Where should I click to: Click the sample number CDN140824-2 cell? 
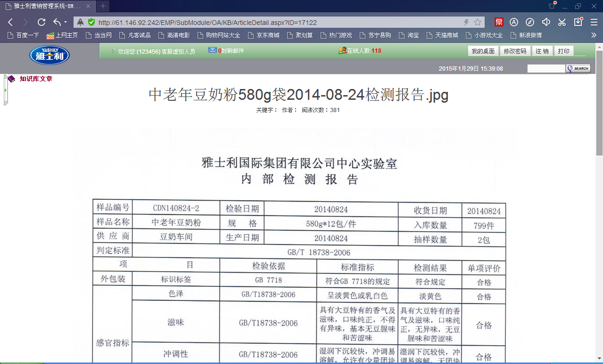176,208
